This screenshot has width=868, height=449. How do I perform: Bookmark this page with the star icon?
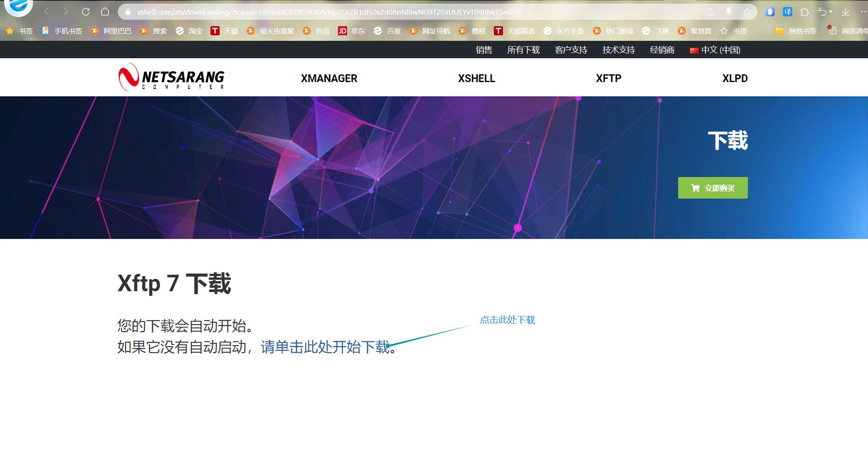click(x=747, y=12)
